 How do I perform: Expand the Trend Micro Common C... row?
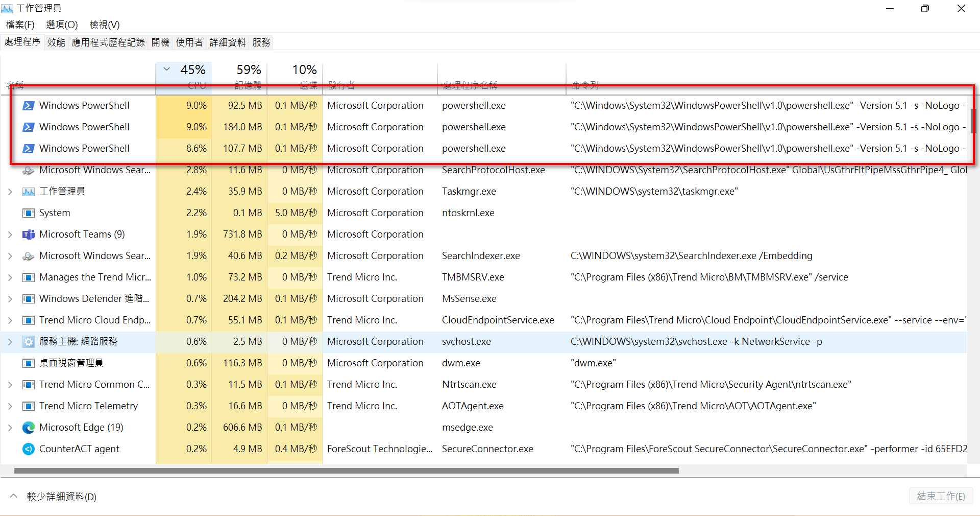[10, 385]
